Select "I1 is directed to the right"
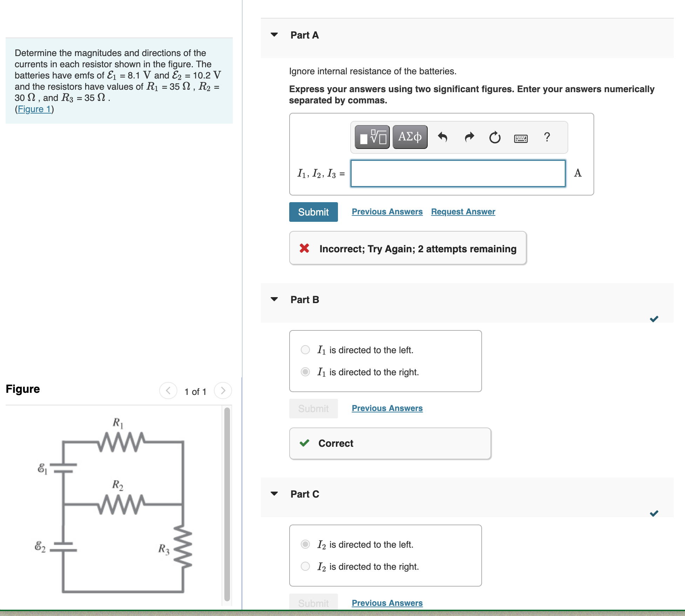Viewport: 685px width, 616px height. click(305, 372)
